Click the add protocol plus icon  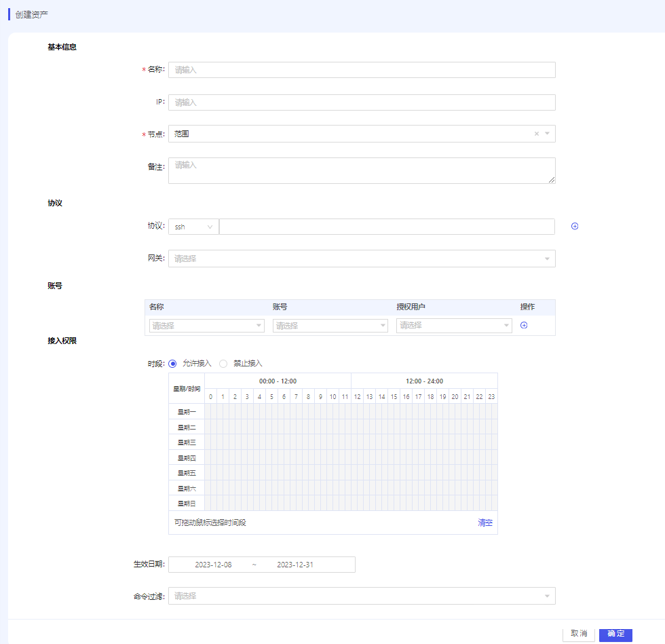575,227
